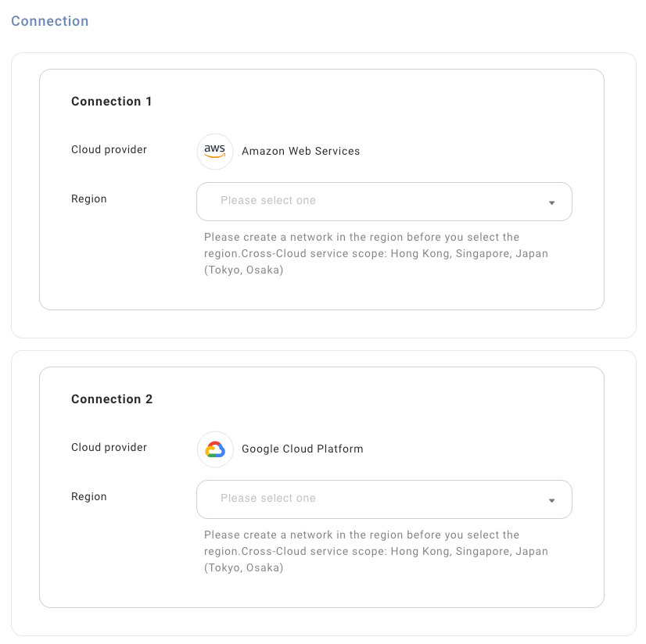The width and height of the screenshot is (646, 644).
Task: Select the Connection 1 title
Action: [112, 102]
